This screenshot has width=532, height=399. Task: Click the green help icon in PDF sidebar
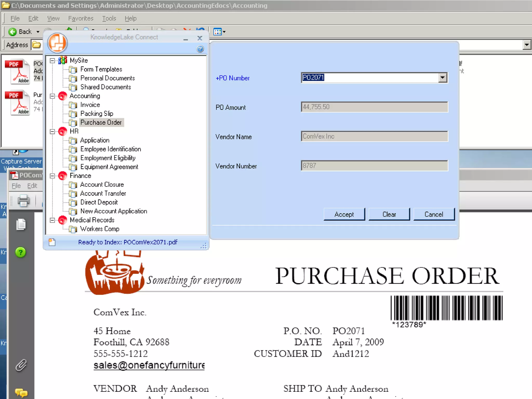tap(21, 252)
